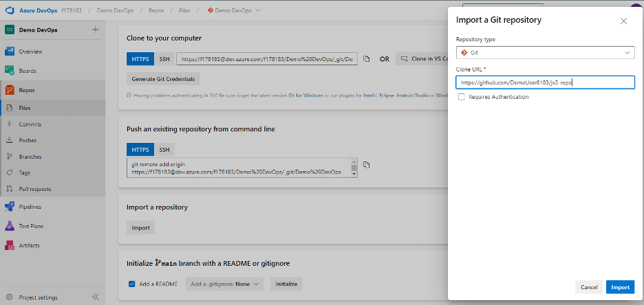Copy the push command to clipboard
644x305 pixels.
click(x=367, y=165)
